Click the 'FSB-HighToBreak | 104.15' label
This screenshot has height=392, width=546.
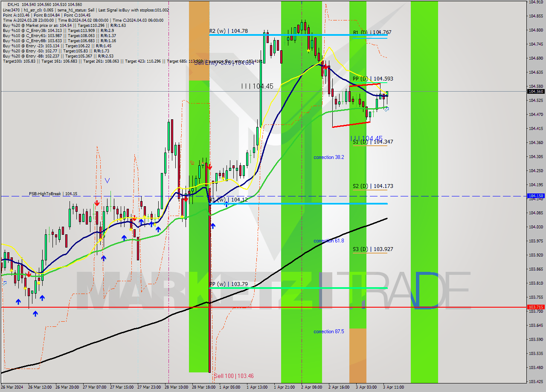coord(53,193)
